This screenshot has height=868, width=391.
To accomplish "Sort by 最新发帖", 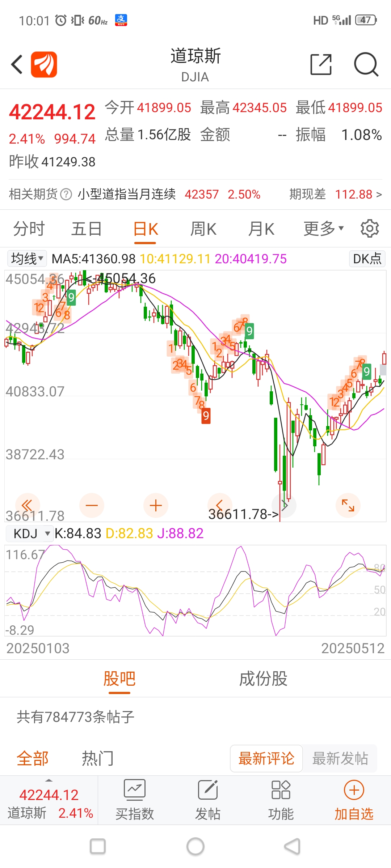I will (340, 758).
